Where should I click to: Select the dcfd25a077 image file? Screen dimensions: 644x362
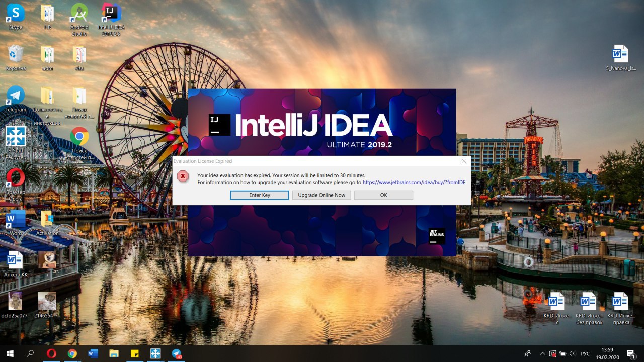[x=16, y=305]
